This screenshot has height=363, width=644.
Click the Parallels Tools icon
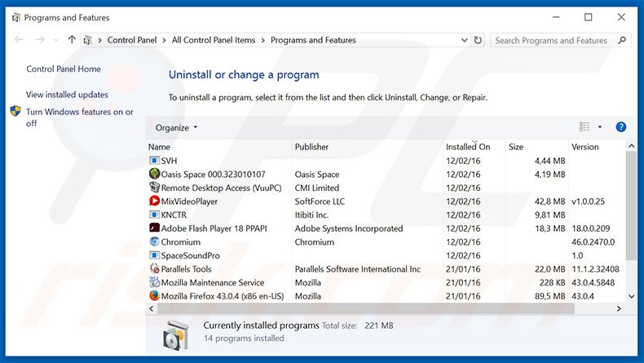click(154, 269)
